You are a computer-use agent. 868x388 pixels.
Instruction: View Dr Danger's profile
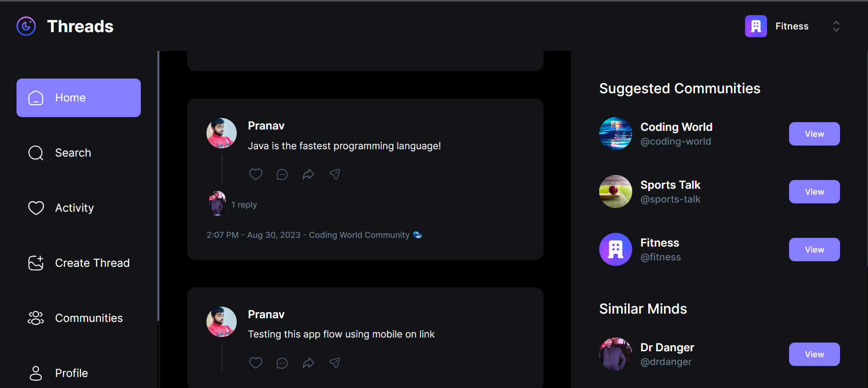pos(814,354)
